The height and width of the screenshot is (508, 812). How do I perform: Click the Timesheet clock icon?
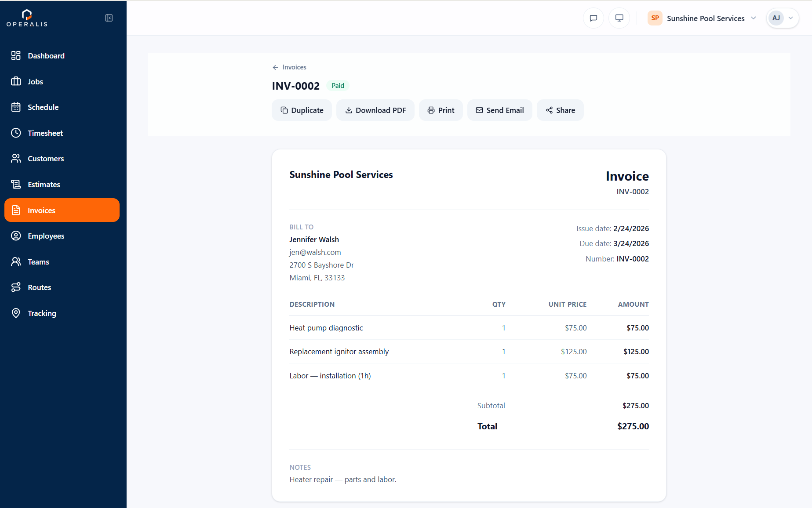pyautogui.click(x=16, y=133)
